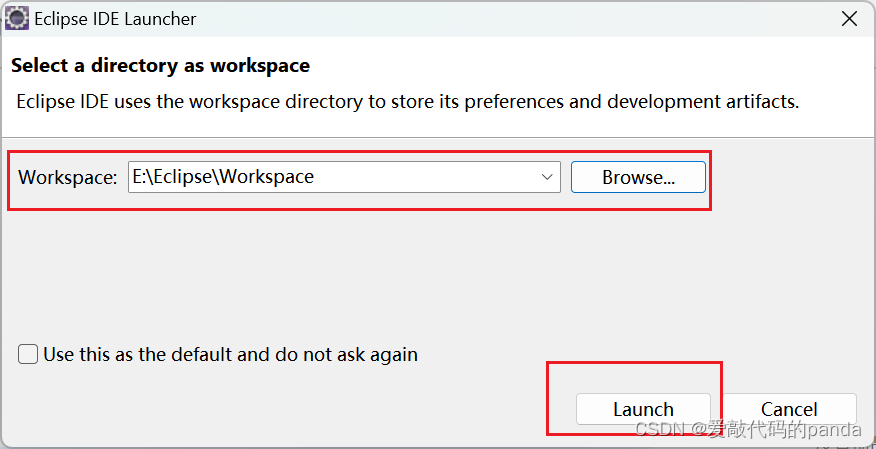Click the 'Workspace:' field label
The image size is (876, 449).
pos(68,178)
